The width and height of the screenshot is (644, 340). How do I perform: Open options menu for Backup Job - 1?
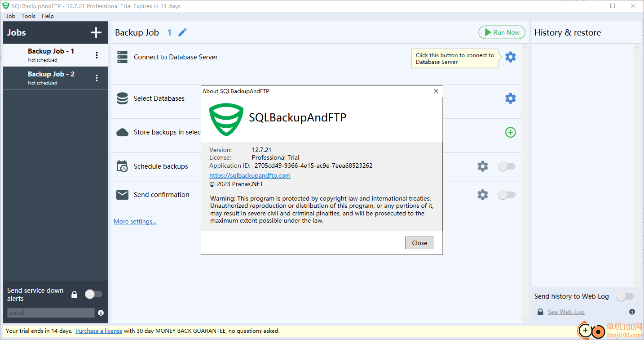coord(97,55)
